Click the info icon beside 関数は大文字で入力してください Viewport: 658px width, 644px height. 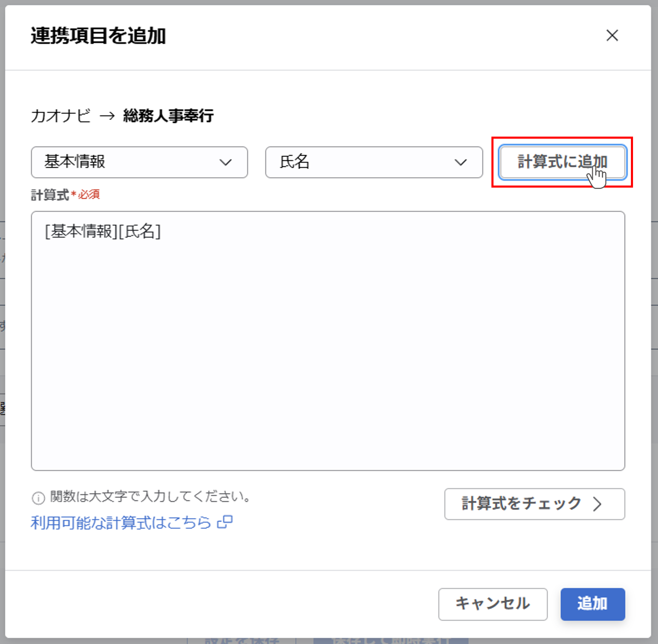tap(38, 498)
